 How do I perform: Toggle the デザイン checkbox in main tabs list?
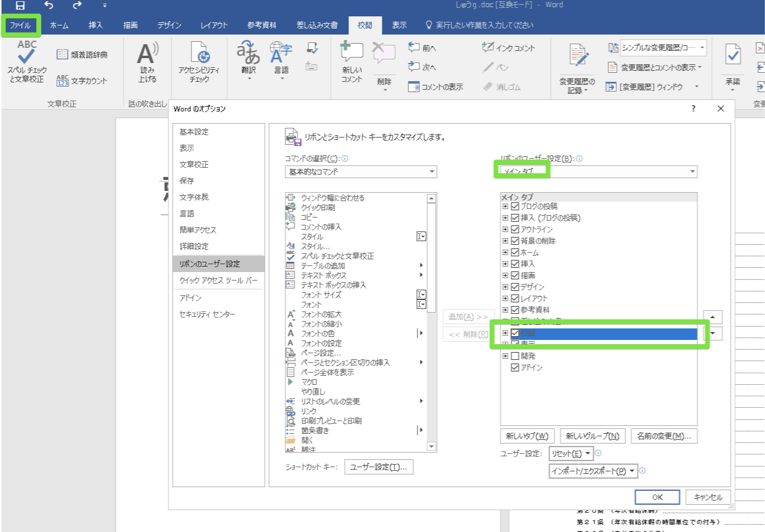click(x=515, y=287)
